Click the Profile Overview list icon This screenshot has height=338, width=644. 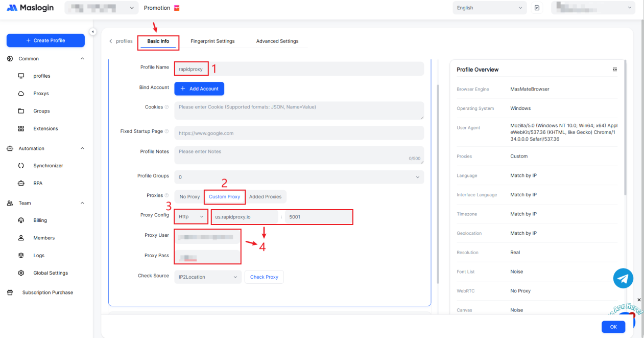[614, 70]
